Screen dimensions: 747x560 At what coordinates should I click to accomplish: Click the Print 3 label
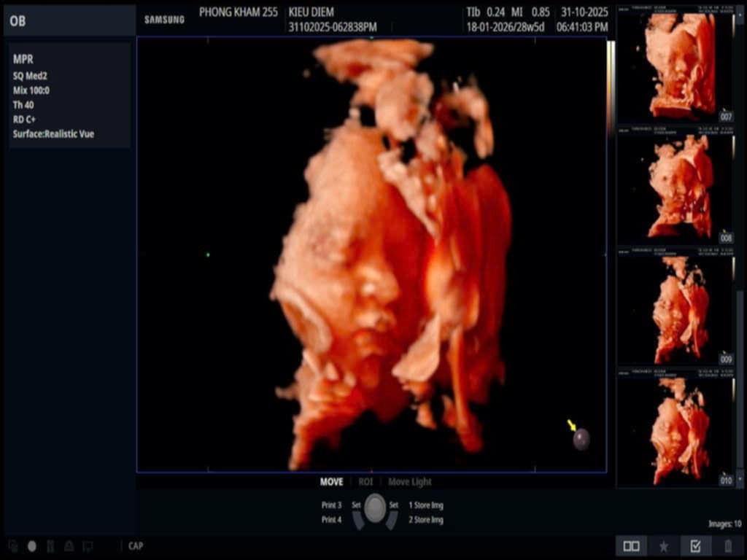pyautogui.click(x=331, y=505)
